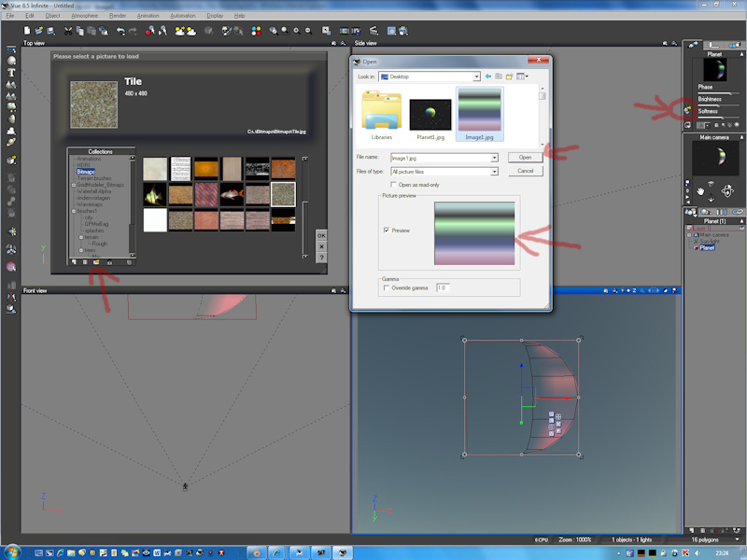Enable Open as read-only checkbox
Viewport: 747px width, 560px height.
(392, 185)
